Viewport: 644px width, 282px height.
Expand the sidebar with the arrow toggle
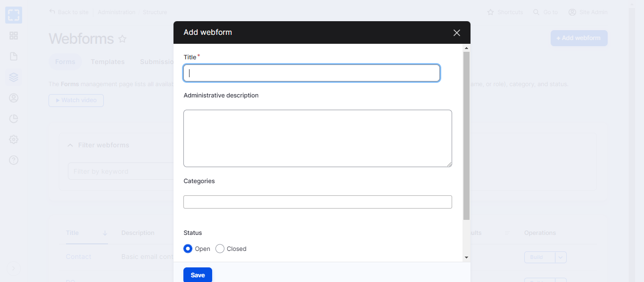point(13,268)
